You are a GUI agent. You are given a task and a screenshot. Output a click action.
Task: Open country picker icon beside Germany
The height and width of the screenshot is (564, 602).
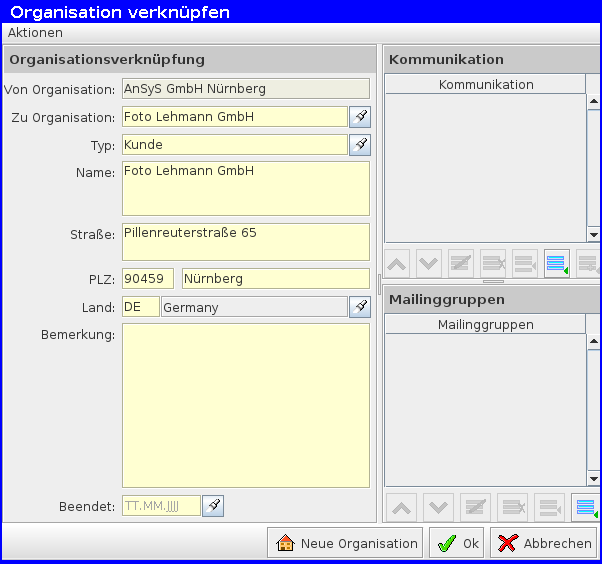tap(360, 307)
